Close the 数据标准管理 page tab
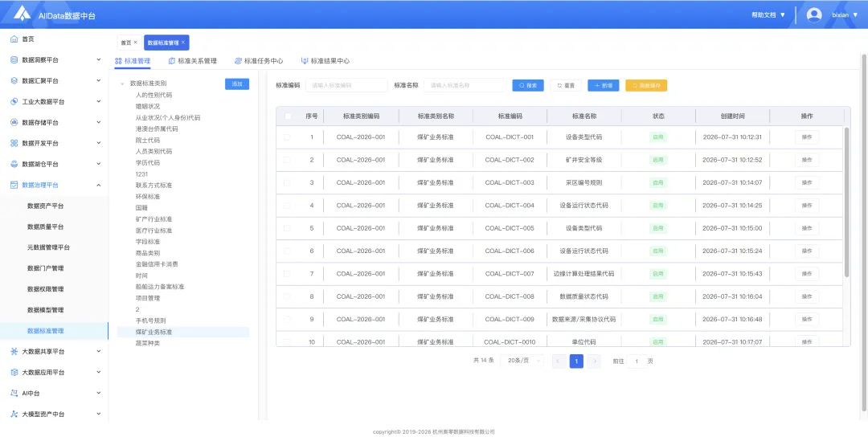Image resolution: width=868 pixels, height=441 pixels. pos(182,42)
